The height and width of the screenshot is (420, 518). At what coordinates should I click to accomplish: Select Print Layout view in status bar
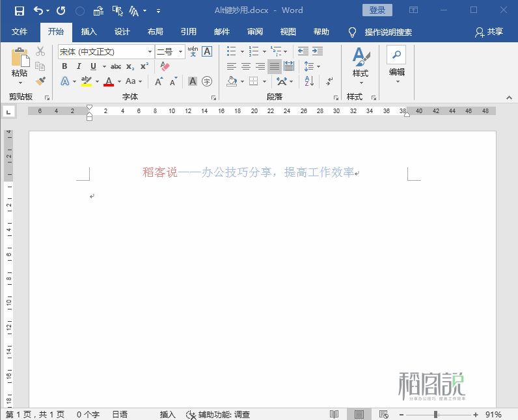click(x=359, y=414)
